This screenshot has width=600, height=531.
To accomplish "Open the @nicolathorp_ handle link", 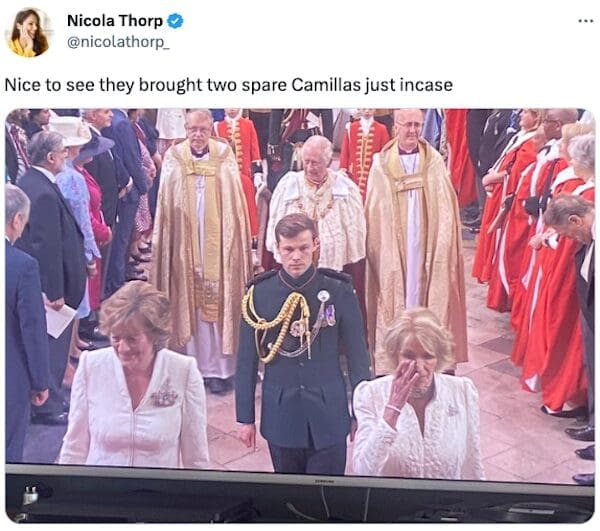I will 118,42.
